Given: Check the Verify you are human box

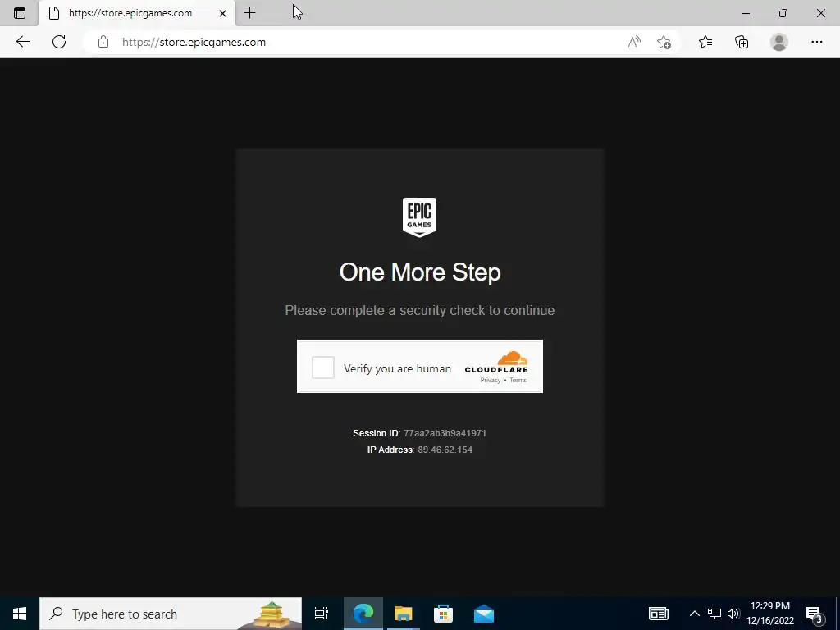Looking at the screenshot, I should coord(323,367).
